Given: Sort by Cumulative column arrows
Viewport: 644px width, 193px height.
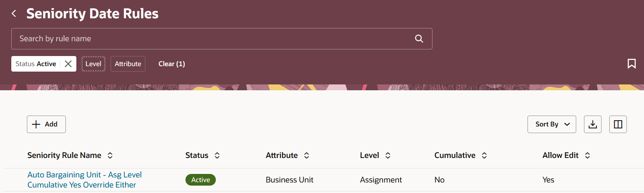Looking at the screenshot, I should pyautogui.click(x=484, y=156).
